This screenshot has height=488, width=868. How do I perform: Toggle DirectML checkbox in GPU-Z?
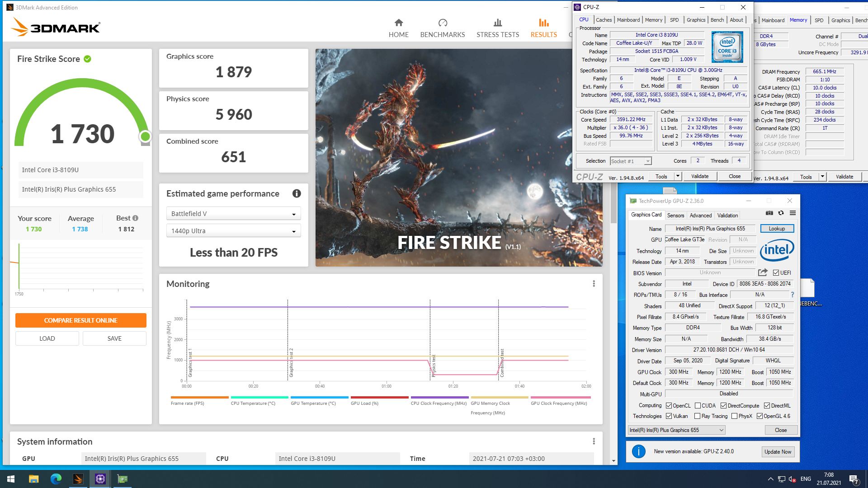coord(767,405)
